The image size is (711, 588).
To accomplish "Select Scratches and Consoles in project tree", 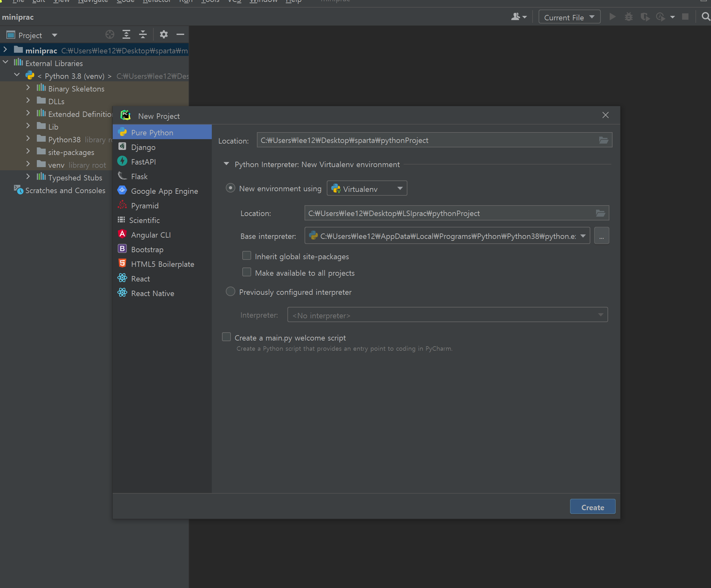I will (x=65, y=190).
